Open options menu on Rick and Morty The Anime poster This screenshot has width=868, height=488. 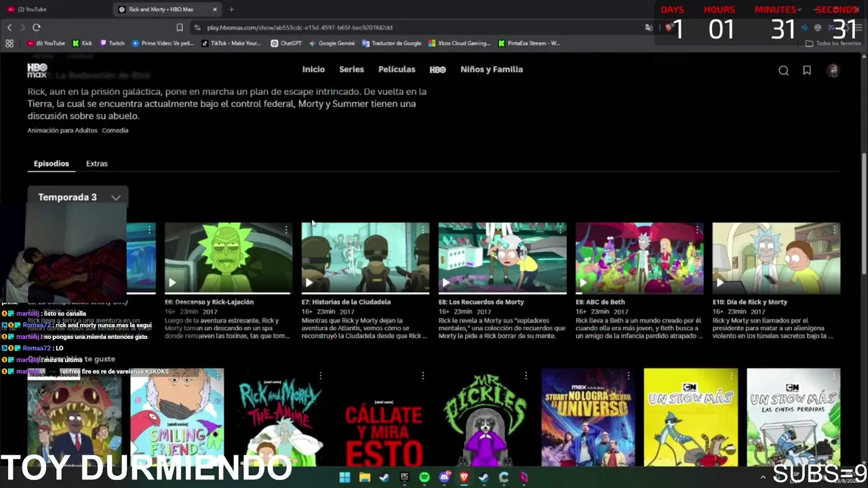320,375
